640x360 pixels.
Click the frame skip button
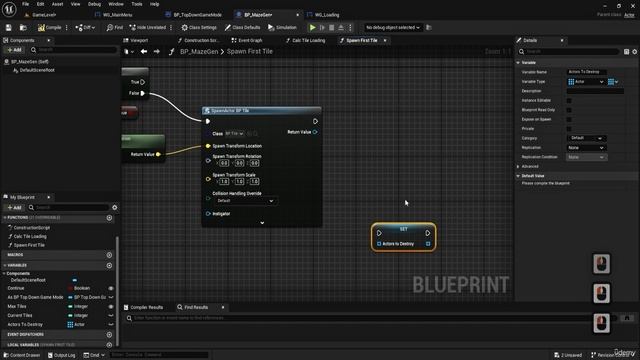322,27
